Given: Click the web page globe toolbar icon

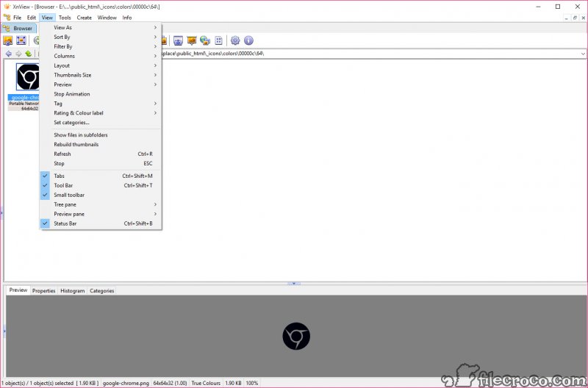Looking at the screenshot, I should pos(205,40).
